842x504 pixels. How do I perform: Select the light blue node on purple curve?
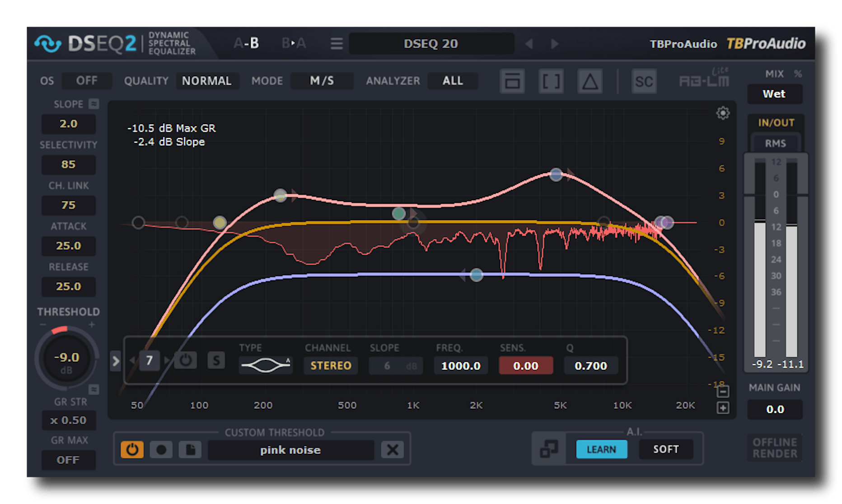(x=476, y=275)
